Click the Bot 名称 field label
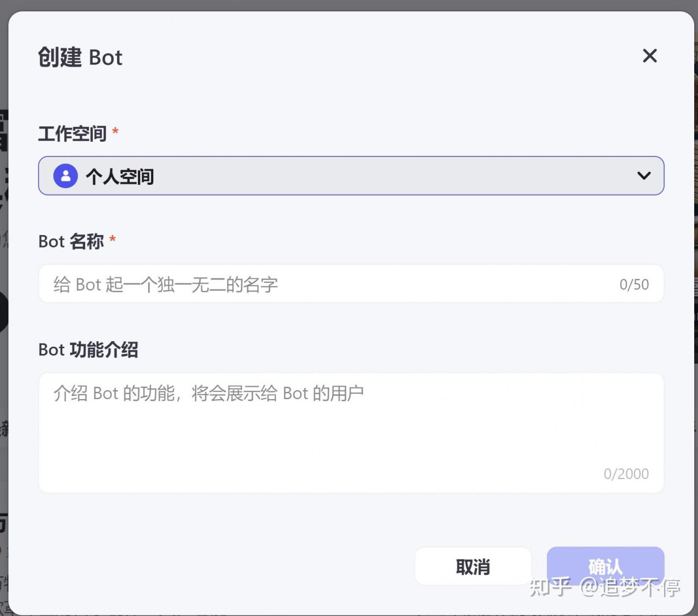The image size is (698, 616). (71, 241)
